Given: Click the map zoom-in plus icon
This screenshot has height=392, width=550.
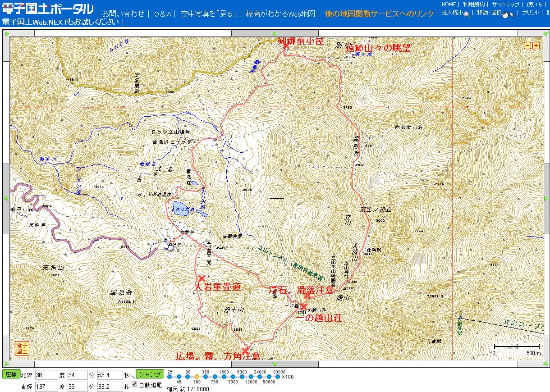Looking at the screenshot, I should tap(536, 45).
